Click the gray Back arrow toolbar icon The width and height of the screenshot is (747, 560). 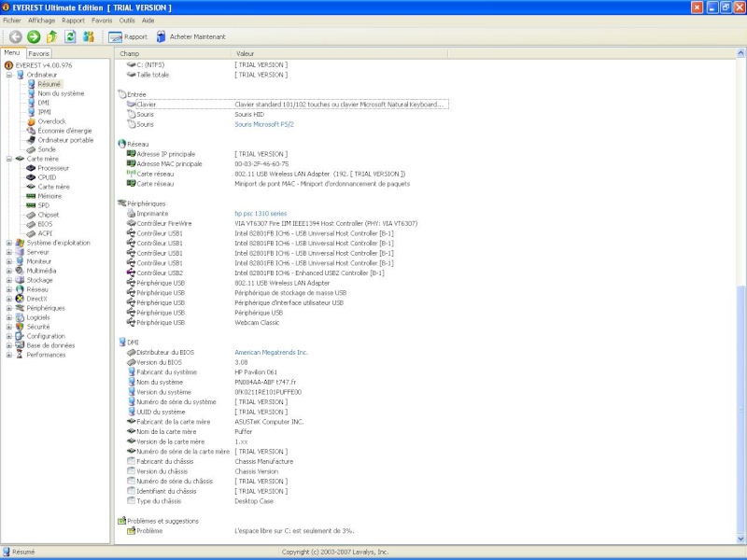[x=16, y=36]
